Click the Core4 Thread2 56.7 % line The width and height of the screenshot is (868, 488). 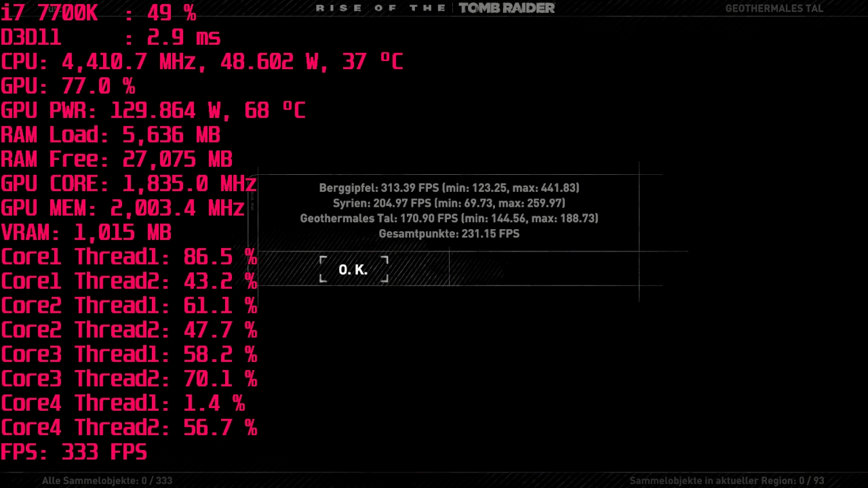tap(129, 428)
